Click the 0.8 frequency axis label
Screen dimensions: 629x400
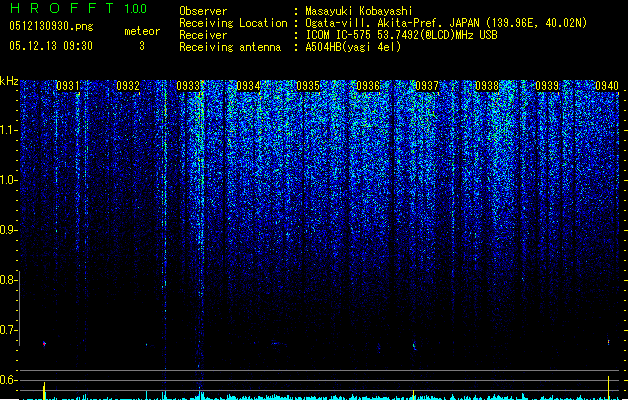tap(8, 280)
